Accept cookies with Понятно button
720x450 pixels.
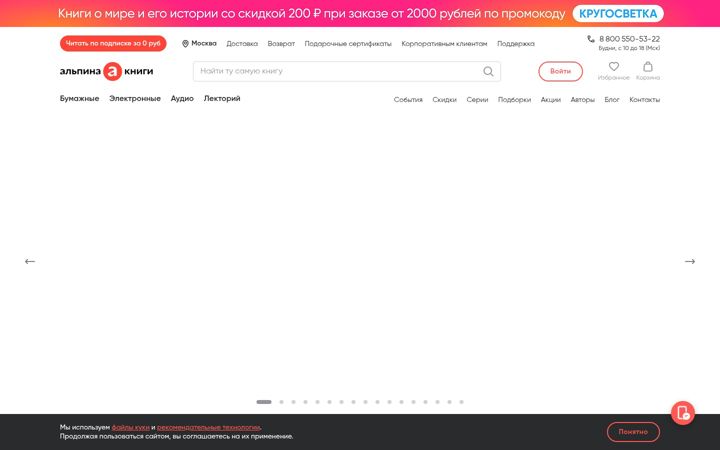click(633, 432)
